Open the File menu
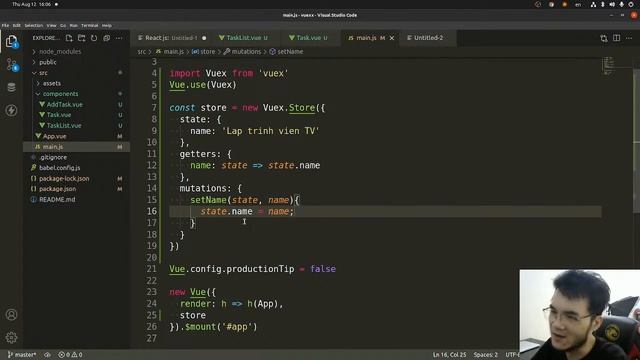 (5, 25)
